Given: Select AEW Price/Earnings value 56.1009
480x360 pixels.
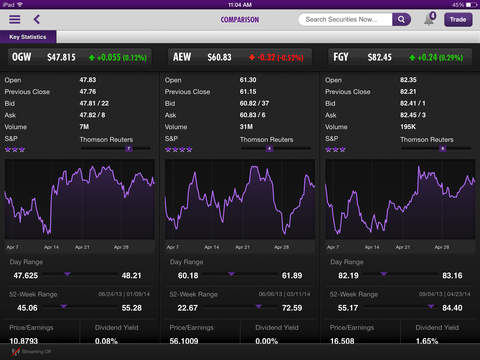Looking at the screenshot, I should tap(184, 341).
